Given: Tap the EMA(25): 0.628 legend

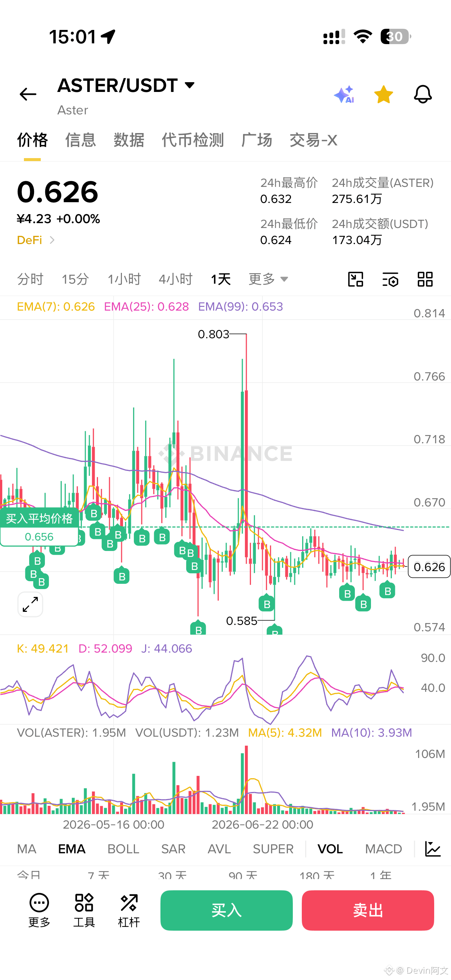Looking at the screenshot, I should pos(147,306).
